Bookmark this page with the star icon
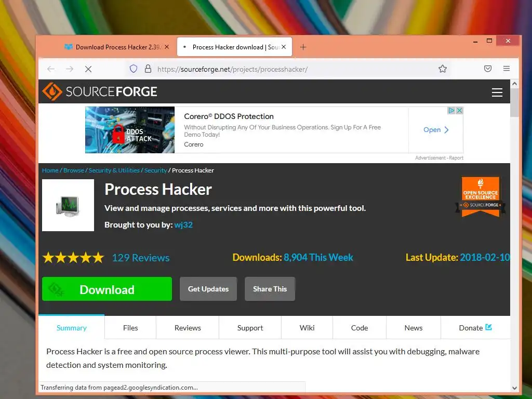 pos(443,69)
